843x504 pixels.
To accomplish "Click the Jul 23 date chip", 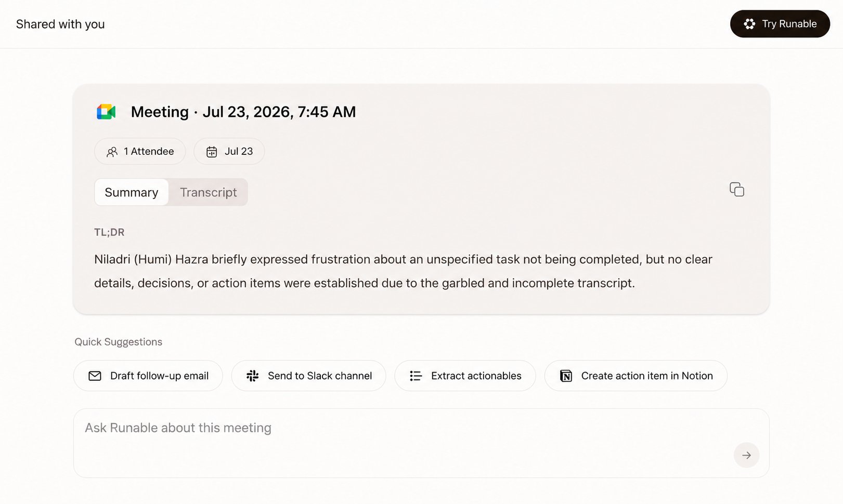I will pos(229,151).
